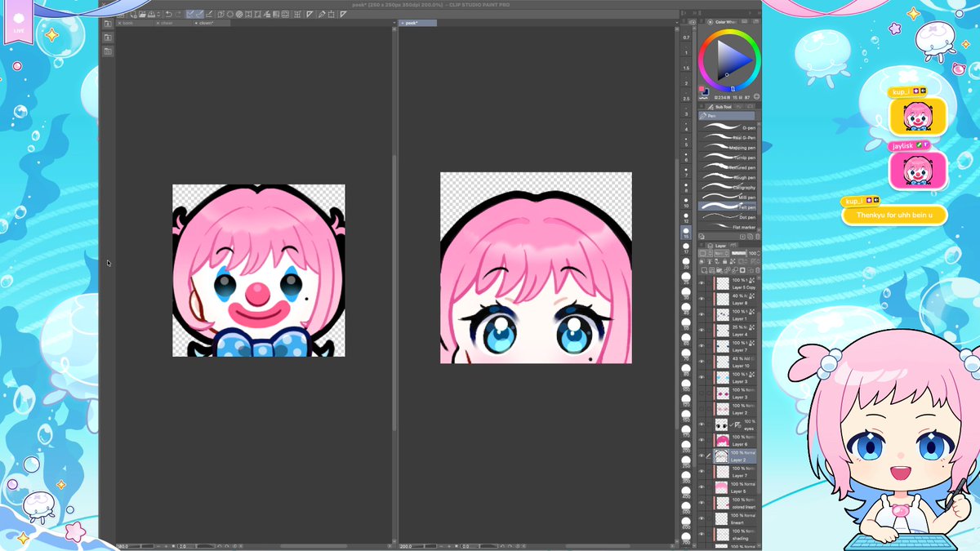Click the top icon in the left sidebar
Viewport: 980px width, 551px height.
click(107, 24)
